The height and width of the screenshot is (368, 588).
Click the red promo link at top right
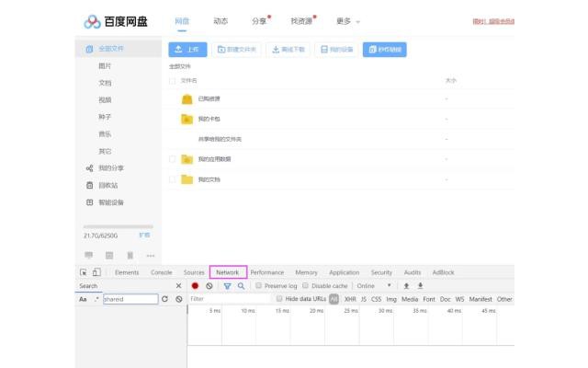point(493,21)
